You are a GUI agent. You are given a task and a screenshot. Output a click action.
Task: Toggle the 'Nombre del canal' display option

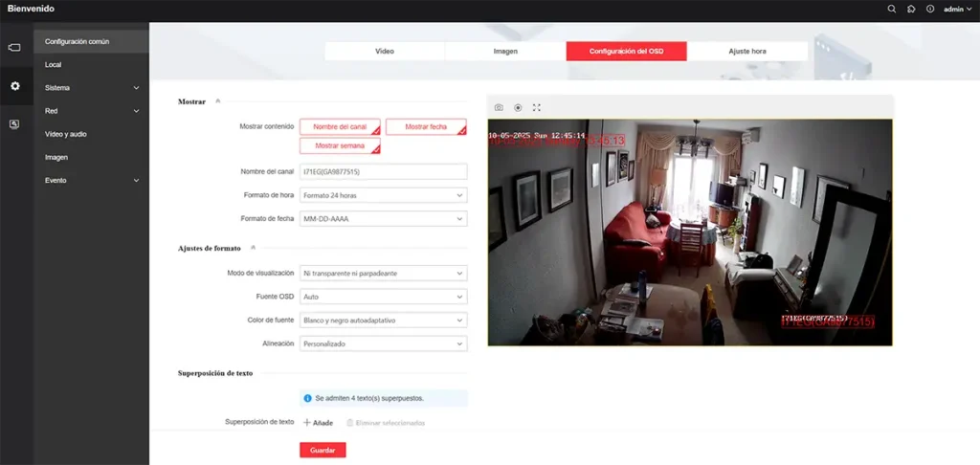pos(340,127)
